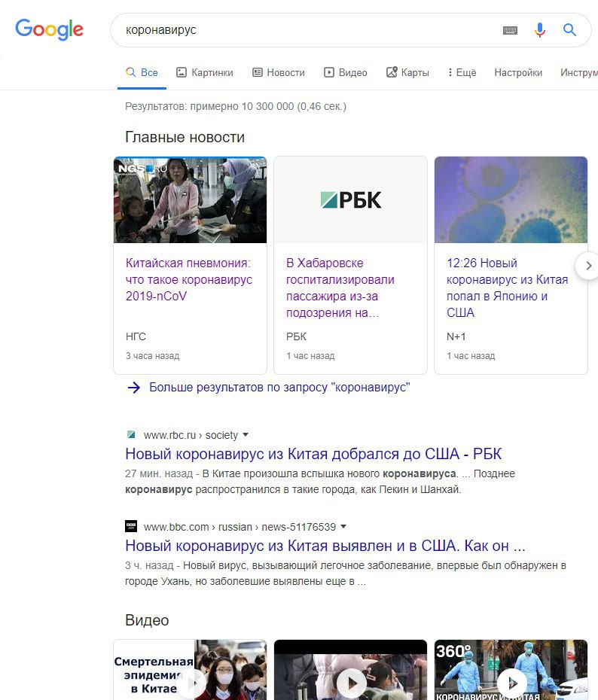The height and width of the screenshot is (700, 598).
Task: Open the Карты tab
Action: (x=407, y=72)
